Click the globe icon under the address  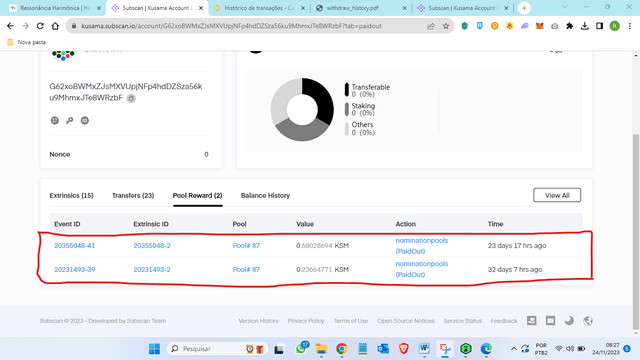tap(55, 120)
